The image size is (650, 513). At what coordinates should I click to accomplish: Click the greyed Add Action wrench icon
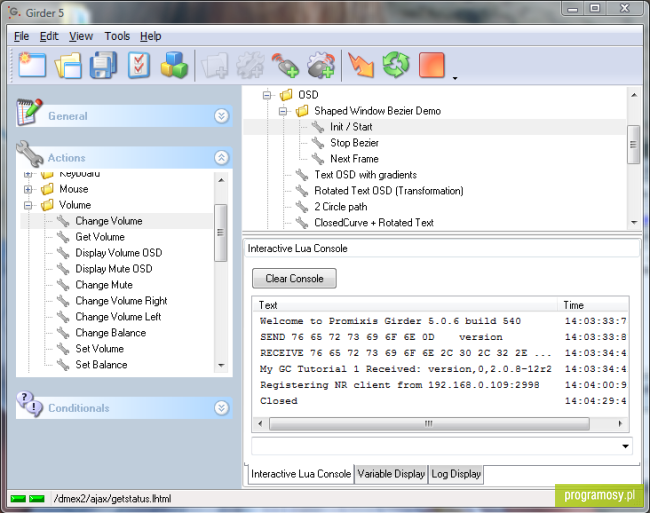(x=250, y=65)
